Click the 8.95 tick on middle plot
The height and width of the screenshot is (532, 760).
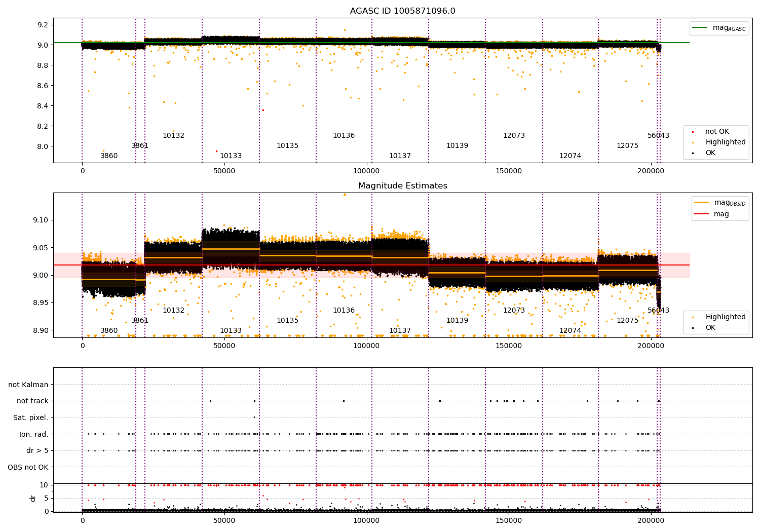[x=41, y=303]
